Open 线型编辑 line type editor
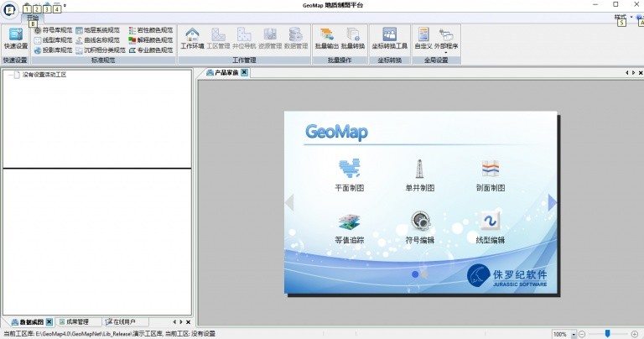Screen dimensions: 644x339 491,227
